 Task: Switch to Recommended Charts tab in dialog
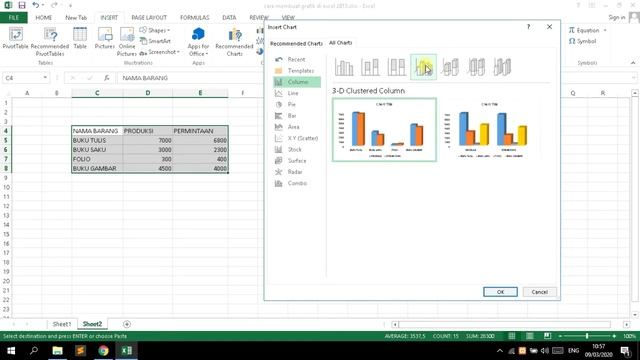(296, 43)
